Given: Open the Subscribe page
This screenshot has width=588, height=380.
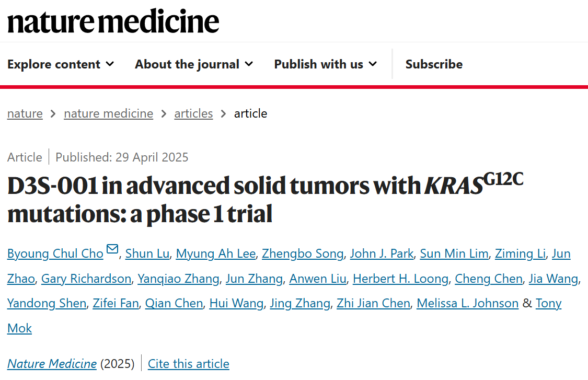Looking at the screenshot, I should point(434,64).
